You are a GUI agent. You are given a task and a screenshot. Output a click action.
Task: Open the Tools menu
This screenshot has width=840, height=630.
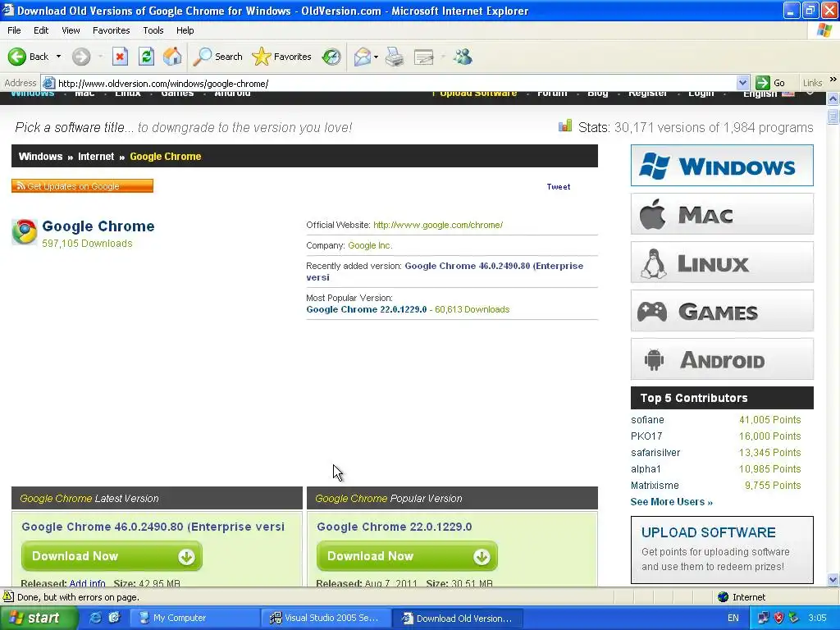(x=153, y=30)
